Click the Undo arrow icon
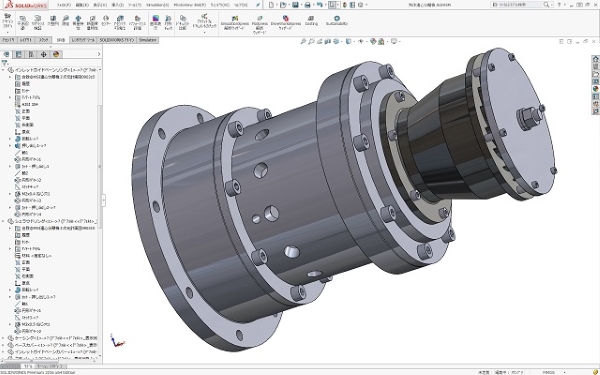Viewport: 600px width, 375px height. 320,5
